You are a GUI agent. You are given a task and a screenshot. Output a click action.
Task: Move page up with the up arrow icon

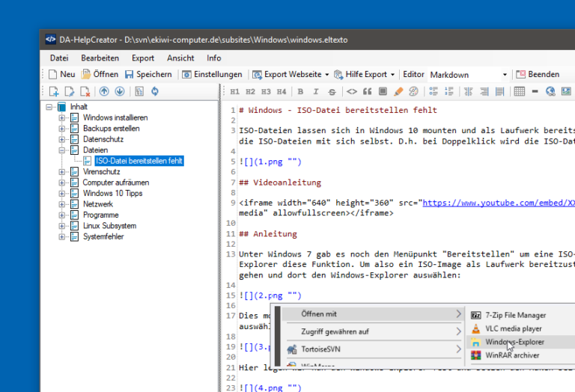pyautogui.click(x=104, y=92)
